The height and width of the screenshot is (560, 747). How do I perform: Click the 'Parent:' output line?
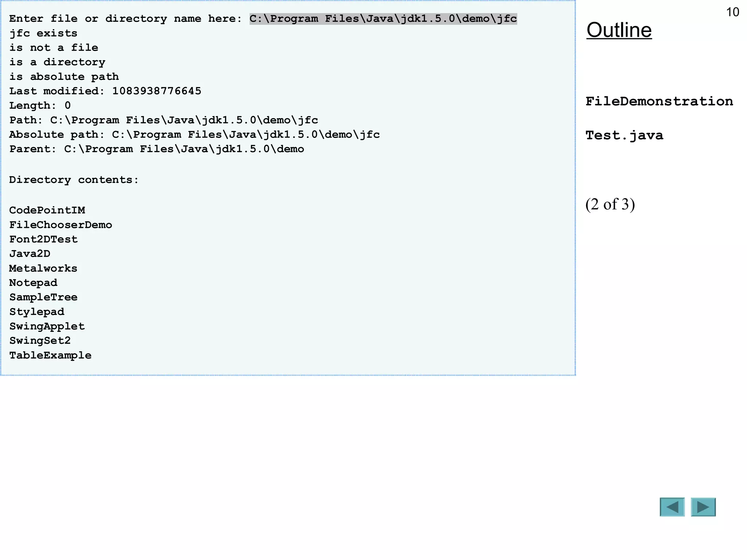pyautogui.click(x=157, y=149)
